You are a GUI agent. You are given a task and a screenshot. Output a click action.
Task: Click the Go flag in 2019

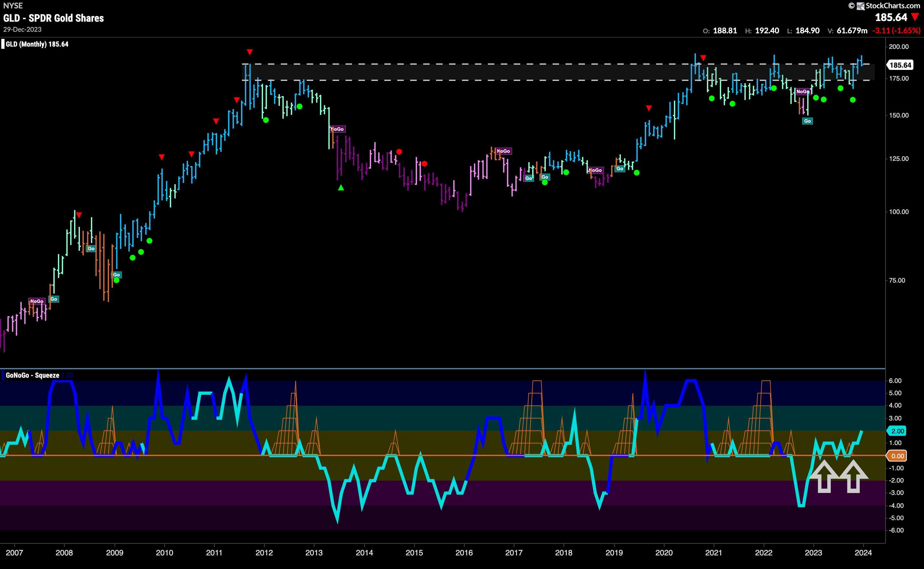coord(620,169)
